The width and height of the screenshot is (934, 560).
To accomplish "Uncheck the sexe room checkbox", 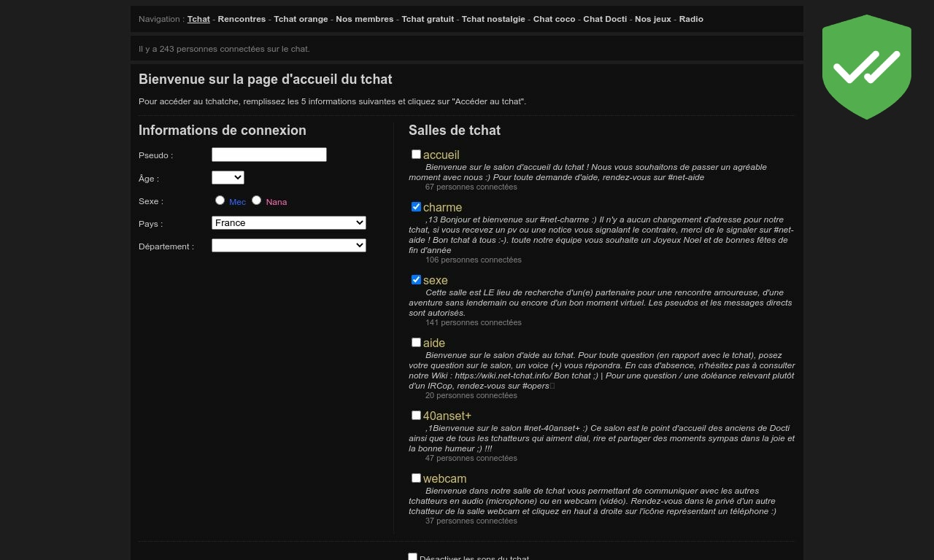I will coord(416,279).
